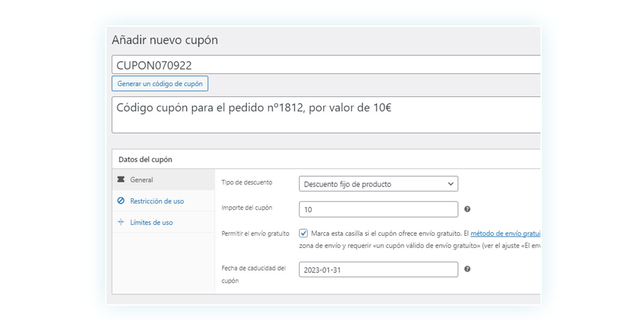
Task: Click the Importe del cupón label
Action: coord(247,208)
